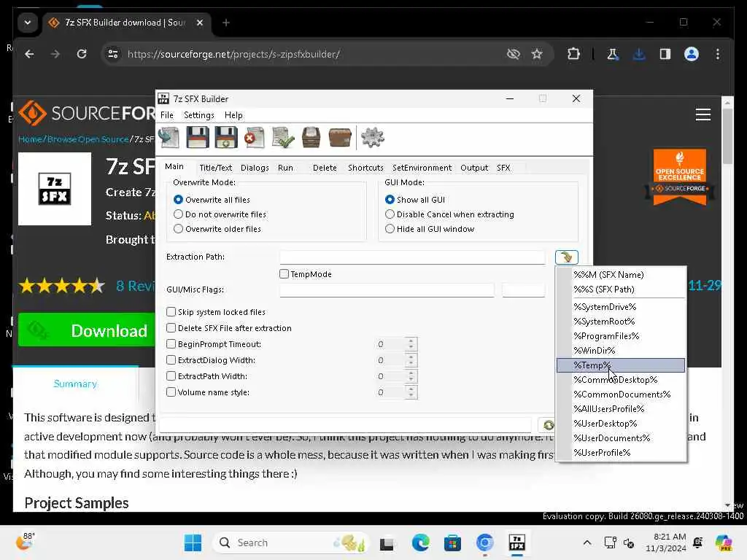Open settings via gear toolbar icon
Image resolution: width=747 pixels, height=560 pixels.
373,138
